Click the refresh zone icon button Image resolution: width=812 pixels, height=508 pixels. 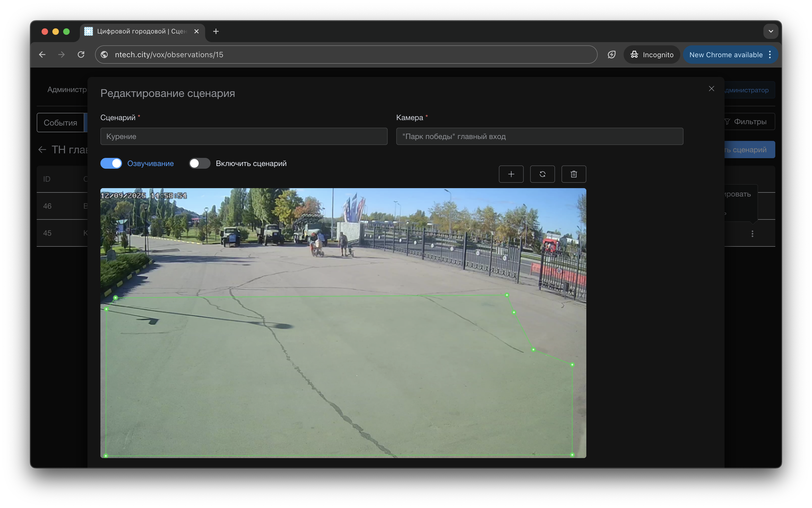point(542,174)
